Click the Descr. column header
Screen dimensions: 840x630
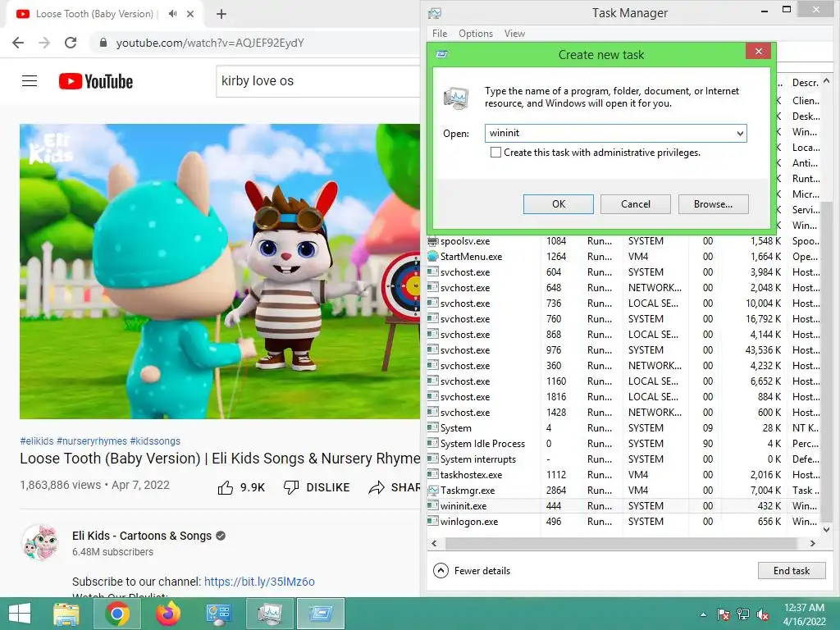804,83
